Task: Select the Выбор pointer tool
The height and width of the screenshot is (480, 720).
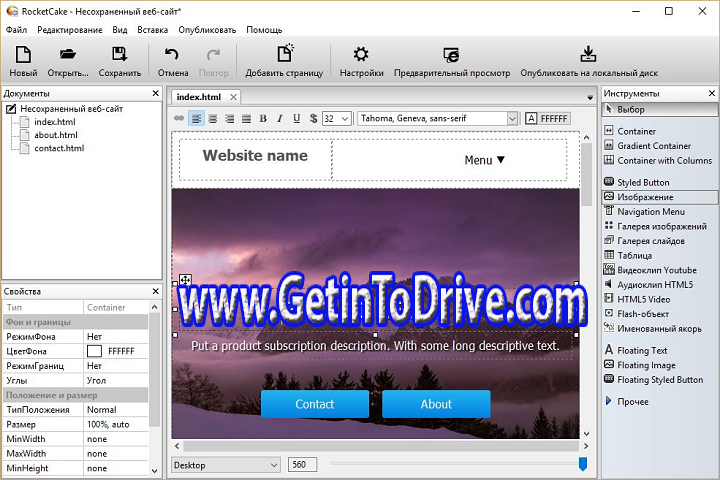Action: [x=659, y=109]
